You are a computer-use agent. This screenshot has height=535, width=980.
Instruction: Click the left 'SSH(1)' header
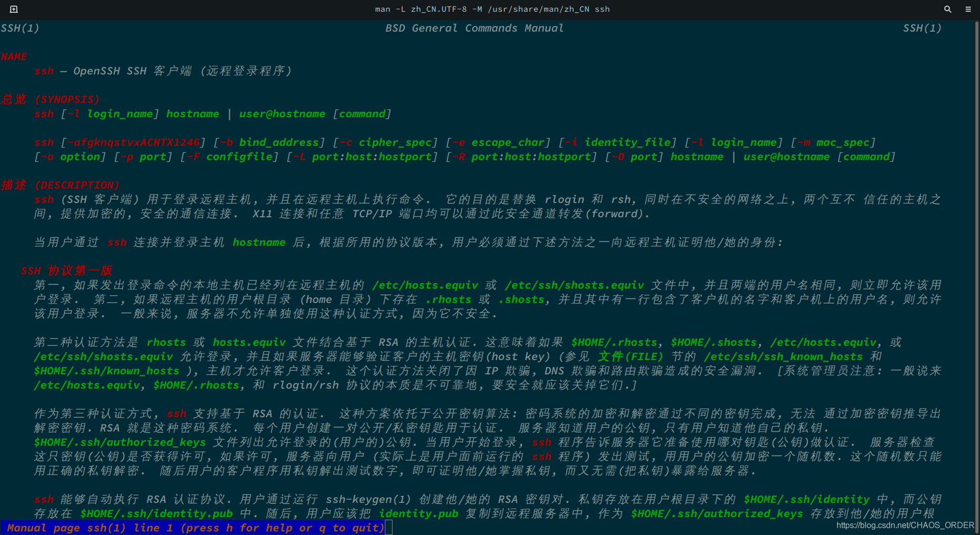pos(20,28)
